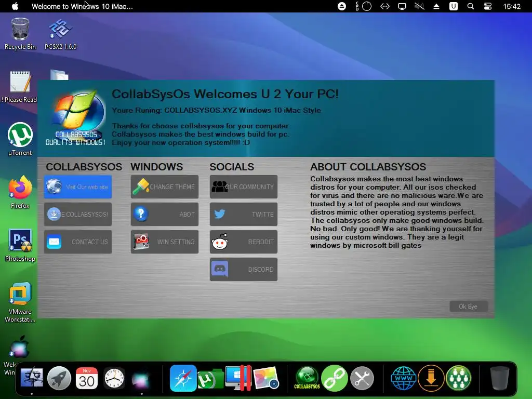Open the Photoshop desktop shortcut

pyautogui.click(x=20, y=245)
